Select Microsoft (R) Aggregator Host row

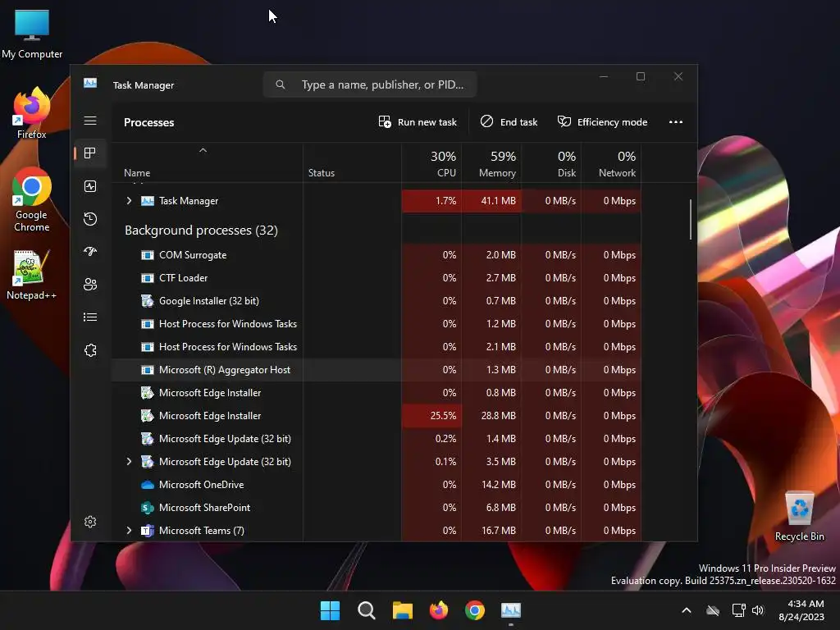(376, 370)
